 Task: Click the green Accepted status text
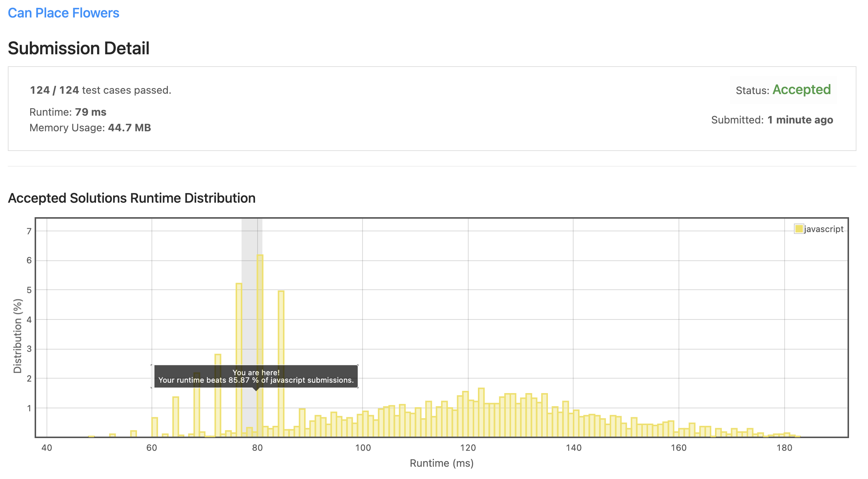(801, 90)
